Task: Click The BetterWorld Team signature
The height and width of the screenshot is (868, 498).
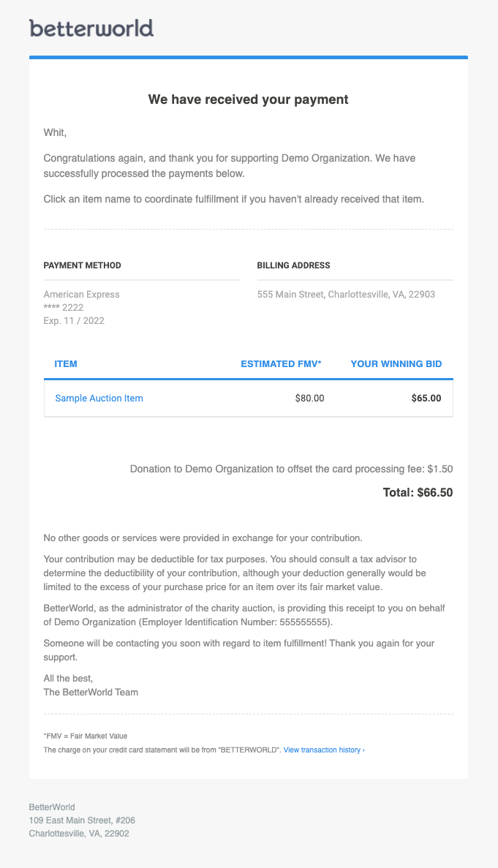Action: point(91,692)
